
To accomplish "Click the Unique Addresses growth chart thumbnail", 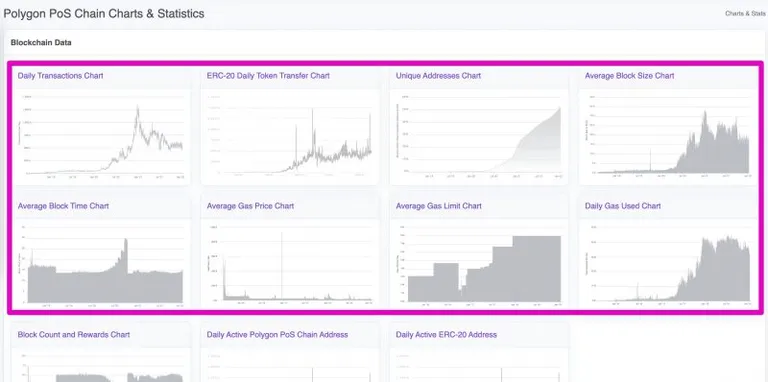I will point(479,137).
